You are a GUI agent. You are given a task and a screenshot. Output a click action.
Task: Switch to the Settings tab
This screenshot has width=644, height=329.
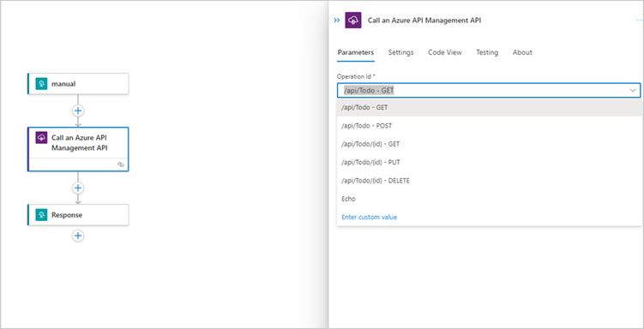pyautogui.click(x=400, y=52)
